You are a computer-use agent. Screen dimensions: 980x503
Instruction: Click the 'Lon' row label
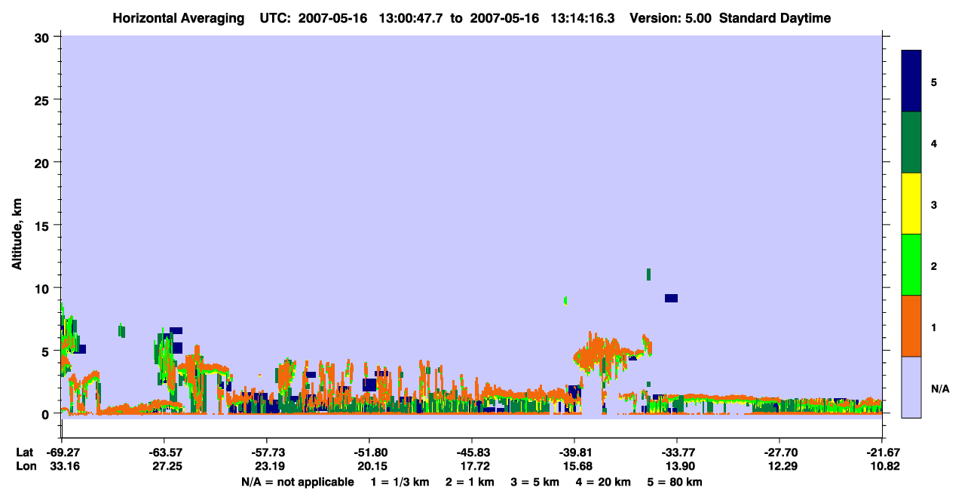click(x=26, y=467)
